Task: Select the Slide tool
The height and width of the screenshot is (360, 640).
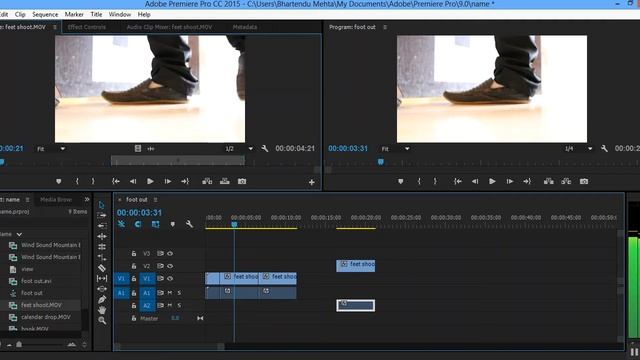Action: 102,289
